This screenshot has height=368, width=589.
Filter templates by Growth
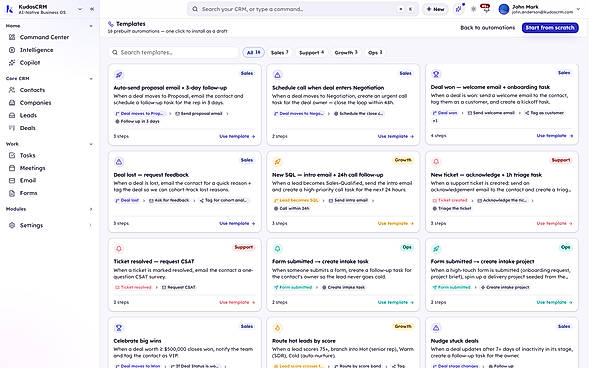[346, 53]
